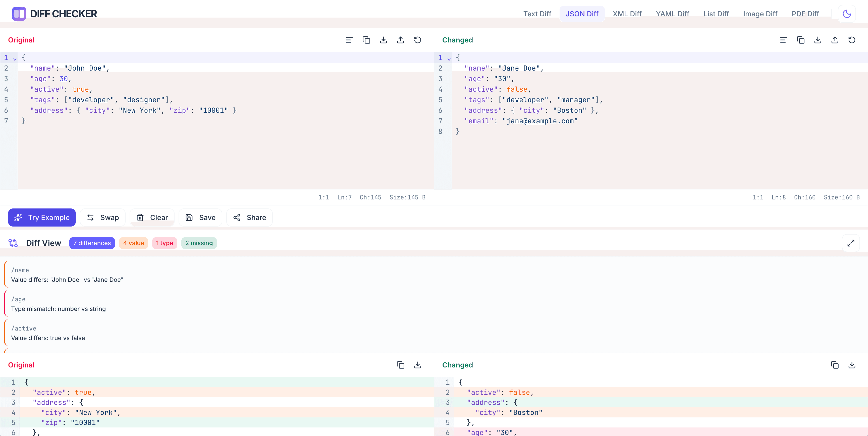This screenshot has width=868, height=436.
Task: Copy the Original JSON content
Action: (366, 40)
